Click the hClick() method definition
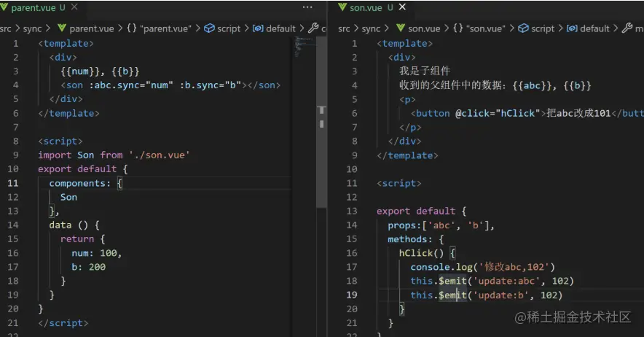Image resolution: width=644 pixels, height=337 pixels. (427, 253)
